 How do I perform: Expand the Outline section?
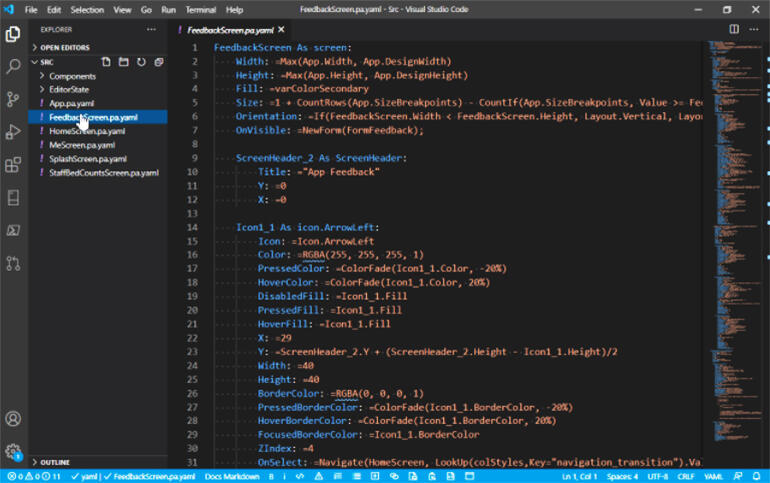(x=55, y=462)
